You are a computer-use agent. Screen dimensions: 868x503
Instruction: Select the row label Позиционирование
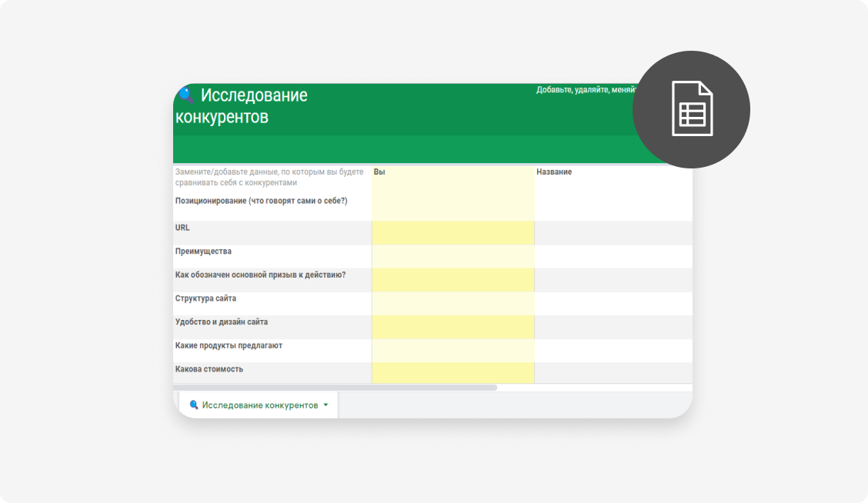click(x=262, y=201)
